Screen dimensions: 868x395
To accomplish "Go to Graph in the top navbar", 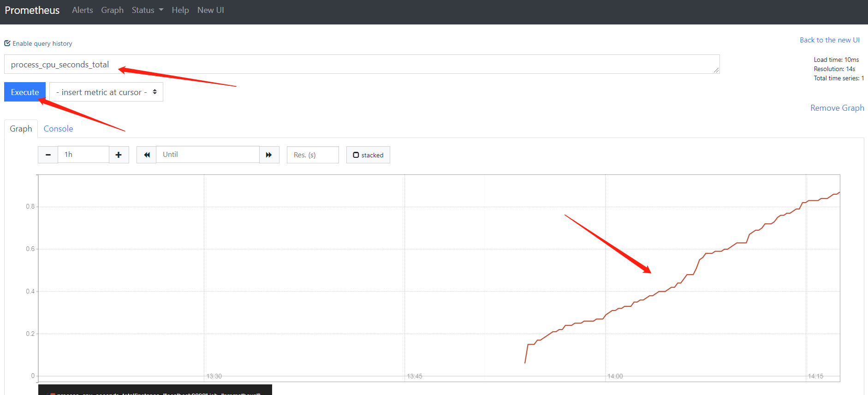I will pos(113,10).
